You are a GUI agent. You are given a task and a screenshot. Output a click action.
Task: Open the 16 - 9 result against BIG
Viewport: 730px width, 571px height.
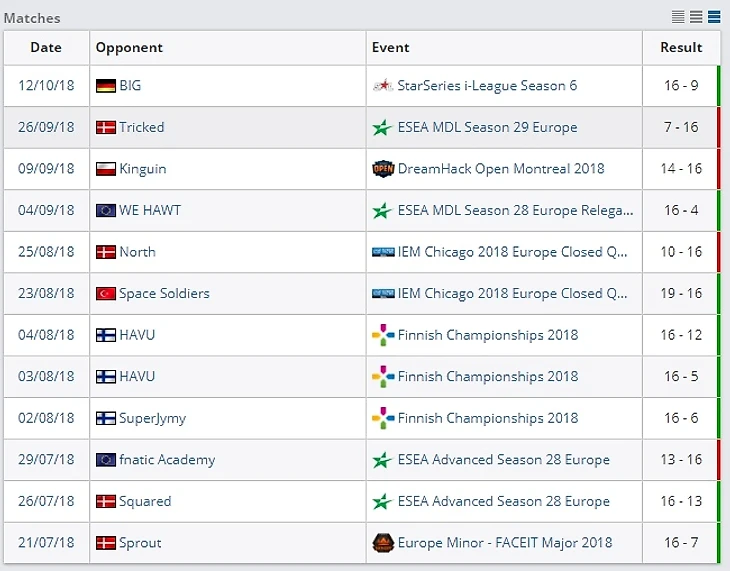[680, 86]
